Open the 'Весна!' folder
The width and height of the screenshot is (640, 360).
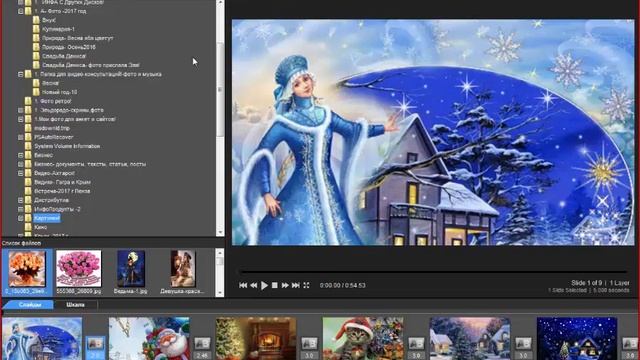[x=50, y=83]
